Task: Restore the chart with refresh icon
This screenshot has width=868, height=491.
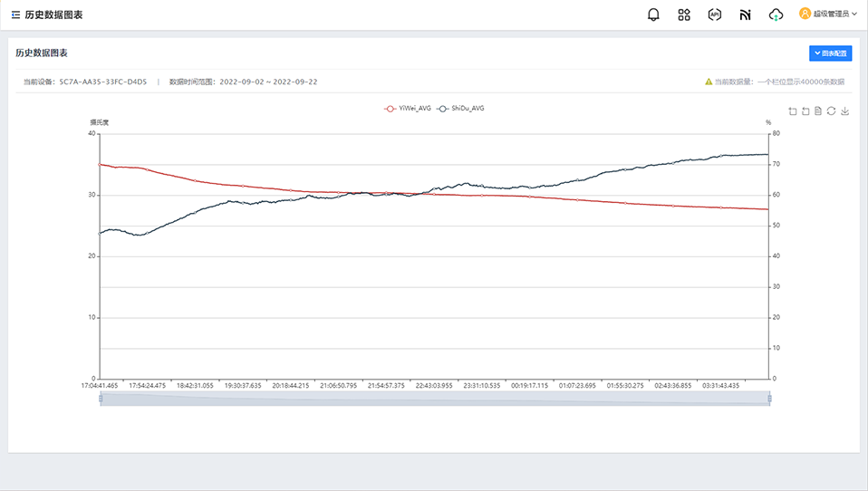Action: tap(831, 111)
